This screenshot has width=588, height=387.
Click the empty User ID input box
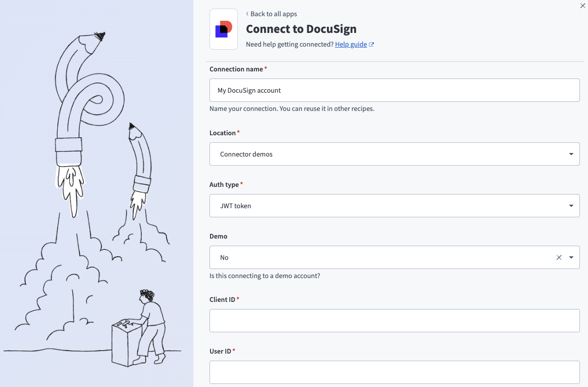395,372
